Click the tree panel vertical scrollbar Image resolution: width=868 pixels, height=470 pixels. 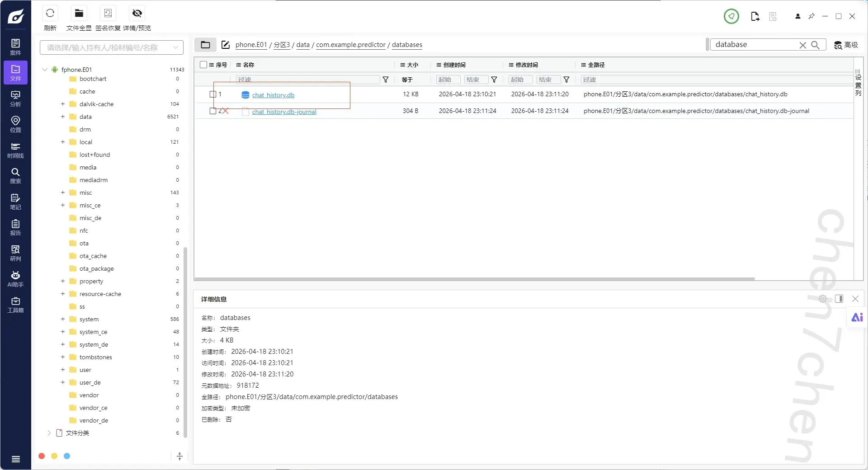click(x=185, y=343)
